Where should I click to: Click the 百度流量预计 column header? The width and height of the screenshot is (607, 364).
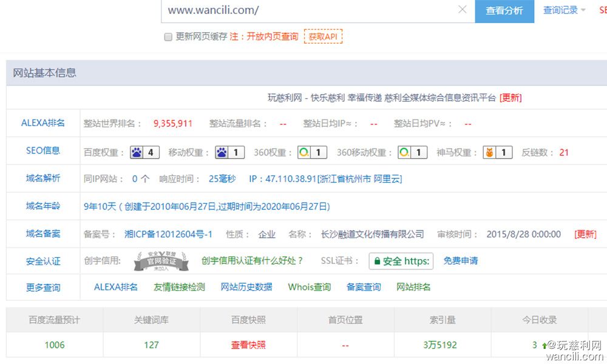[55, 320]
